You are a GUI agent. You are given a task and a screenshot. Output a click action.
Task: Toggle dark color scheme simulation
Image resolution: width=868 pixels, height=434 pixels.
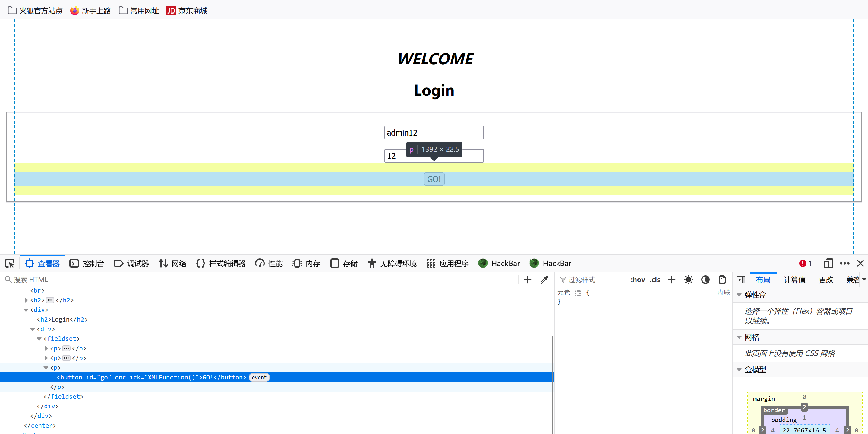705,280
